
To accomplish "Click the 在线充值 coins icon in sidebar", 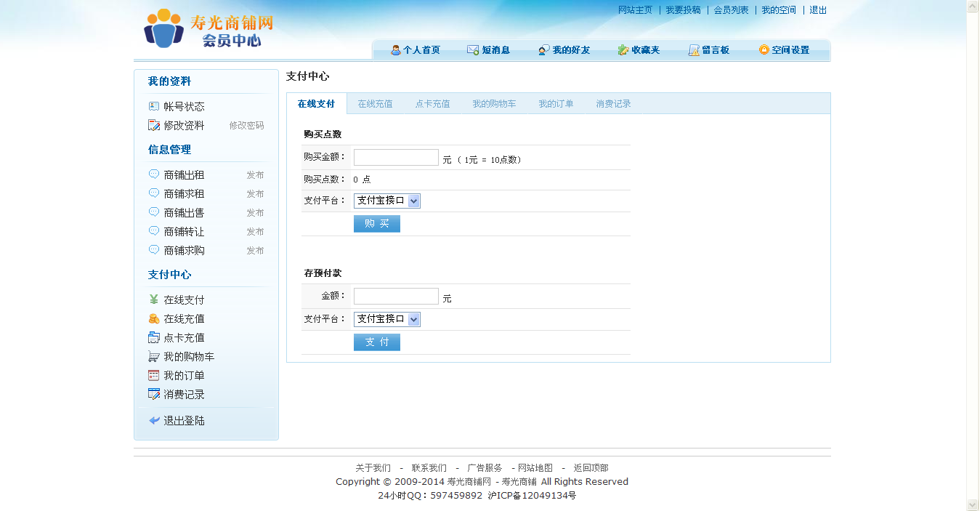I will tap(153, 319).
